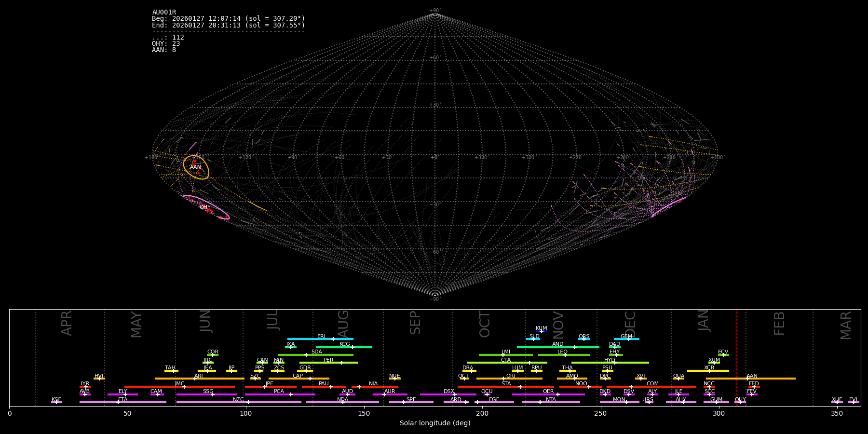Click the PER shower label in timeline
The height and width of the screenshot is (434, 868).
328,360
